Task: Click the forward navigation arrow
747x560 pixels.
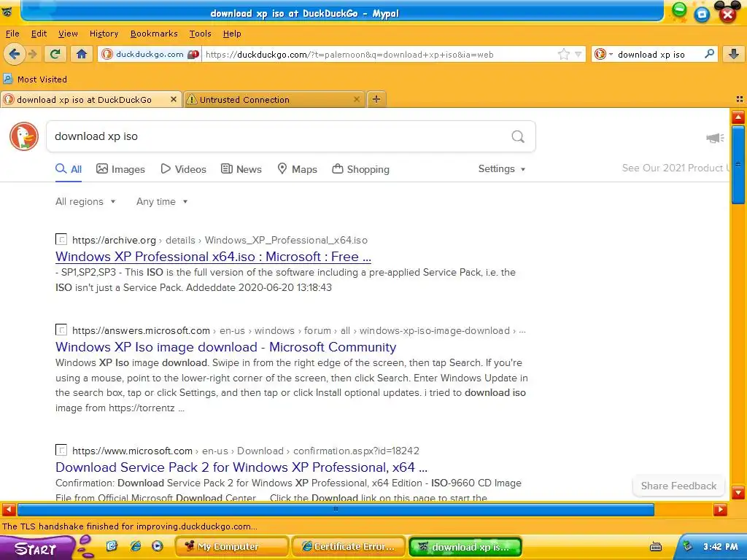Action: tap(33, 54)
